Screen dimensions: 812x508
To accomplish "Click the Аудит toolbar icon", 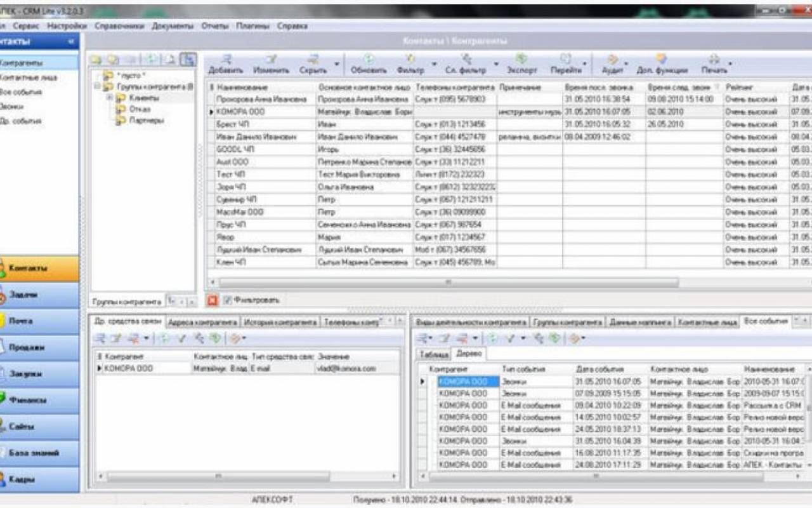I will tap(612, 59).
